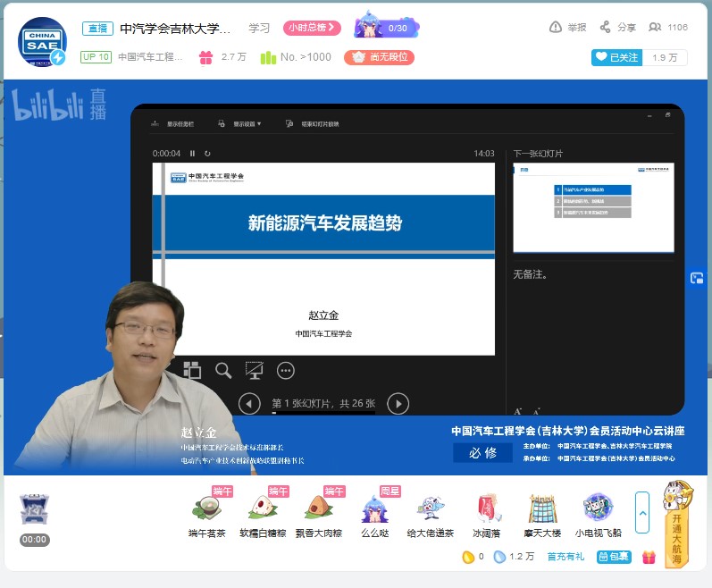Click the 给大佬递茶 gift icon
The image size is (712, 588).
point(431,508)
